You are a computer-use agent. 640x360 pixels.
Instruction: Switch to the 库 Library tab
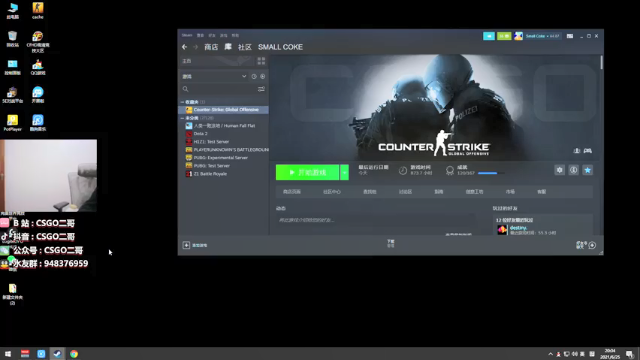[228, 47]
